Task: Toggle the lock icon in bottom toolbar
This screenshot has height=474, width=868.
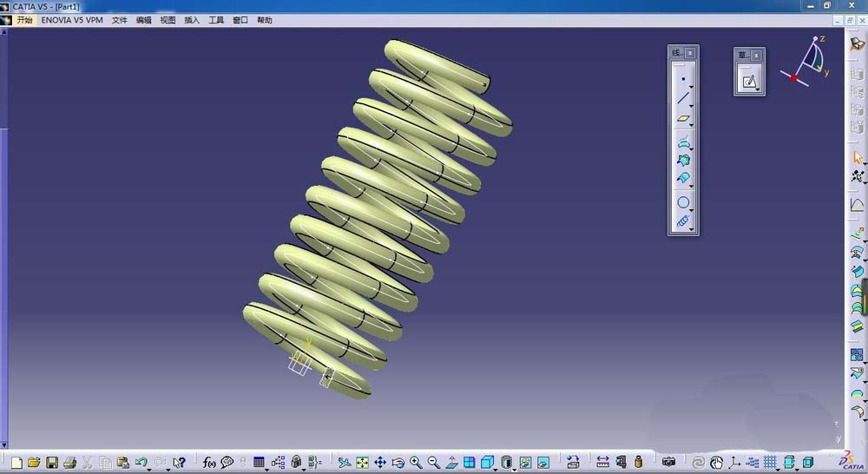Action: tap(297, 462)
